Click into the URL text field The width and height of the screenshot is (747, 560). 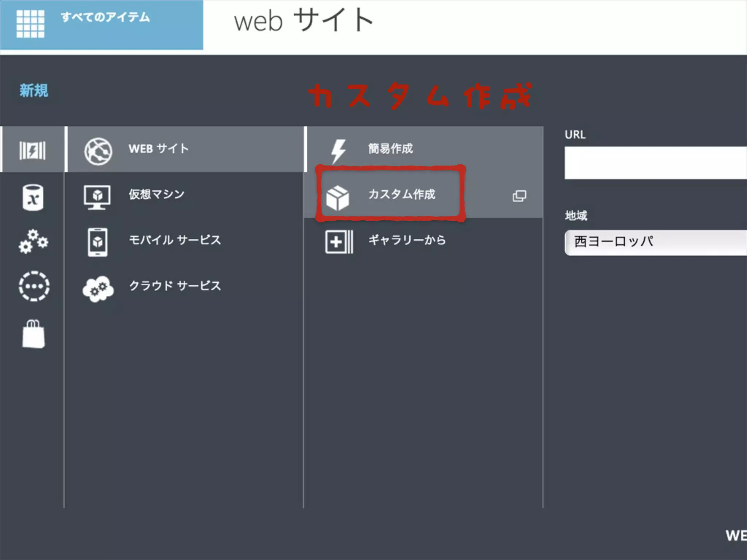[x=655, y=163]
